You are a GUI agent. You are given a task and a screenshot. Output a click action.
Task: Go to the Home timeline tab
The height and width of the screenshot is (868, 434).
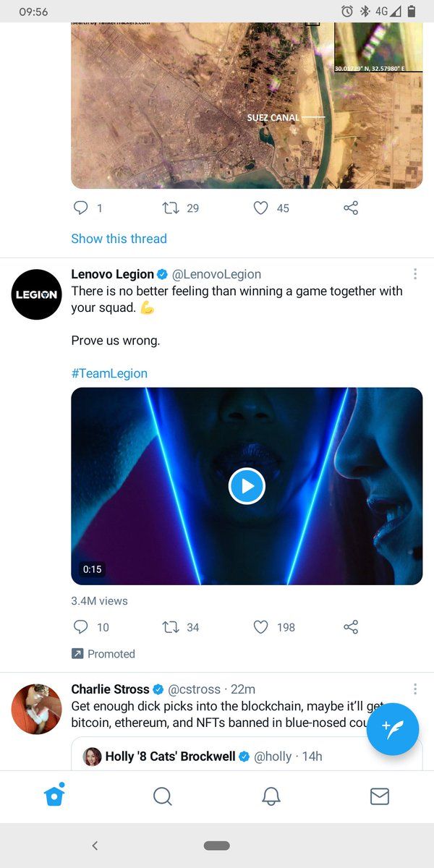[54, 796]
